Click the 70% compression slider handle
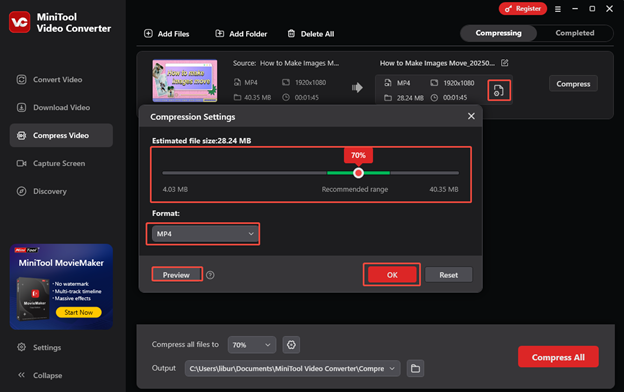Image resolution: width=624 pixels, height=392 pixels. pyautogui.click(x=358, y=173)
